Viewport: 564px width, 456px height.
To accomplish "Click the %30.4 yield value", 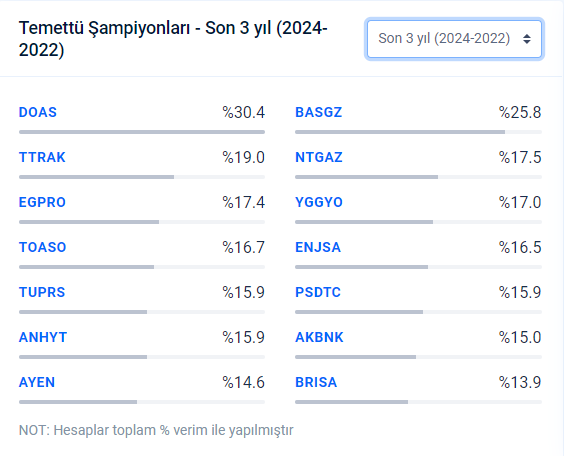I will (244, 112).
